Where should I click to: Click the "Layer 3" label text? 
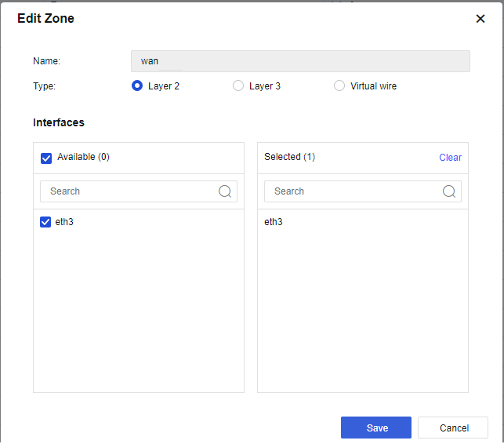click(x=265, y=86)
